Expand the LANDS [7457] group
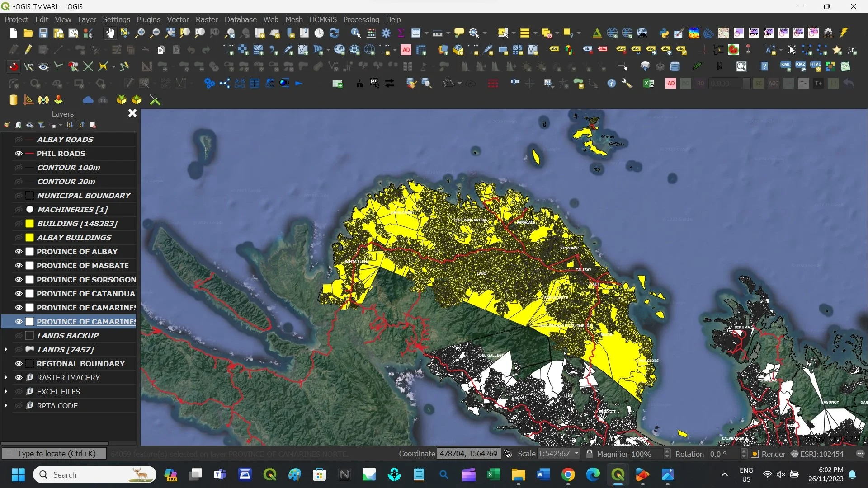The width and height of the screenshot is (868, 488). coord(6,349)
